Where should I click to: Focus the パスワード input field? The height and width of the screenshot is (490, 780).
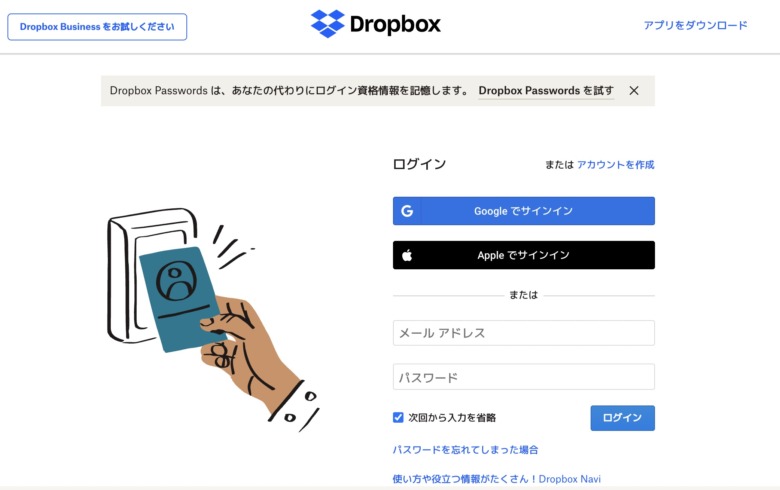point(524,377)
